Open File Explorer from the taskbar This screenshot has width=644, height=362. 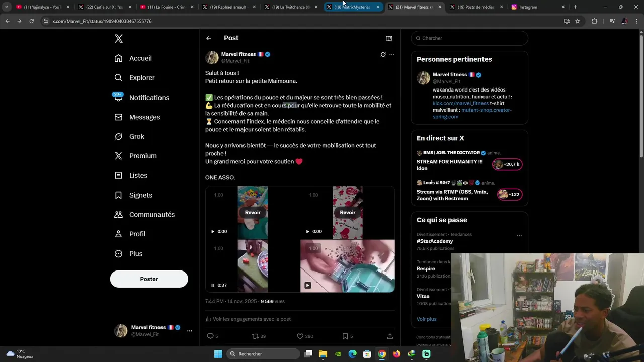[x=323, y=354]
